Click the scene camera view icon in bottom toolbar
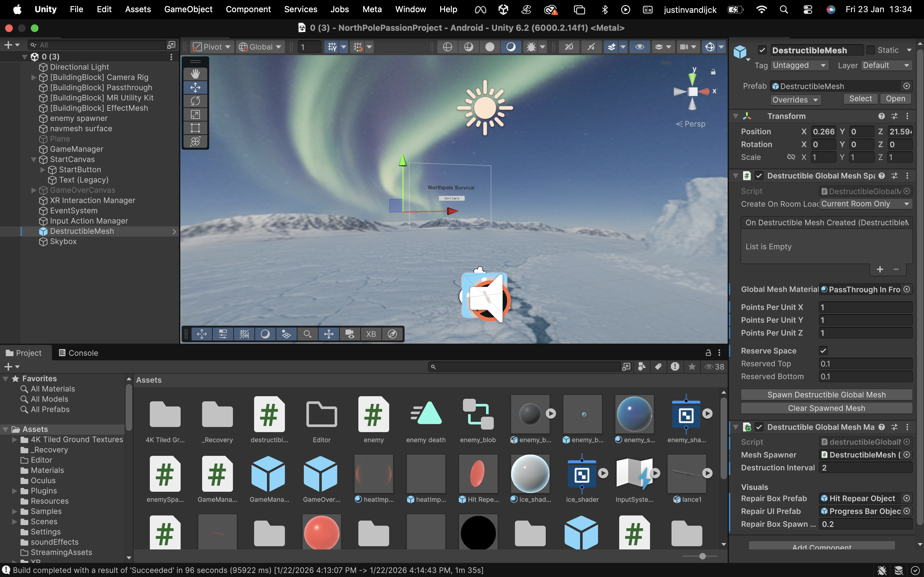Image resolution: width=924 pixels, height=577 pixels. [350, 333]
